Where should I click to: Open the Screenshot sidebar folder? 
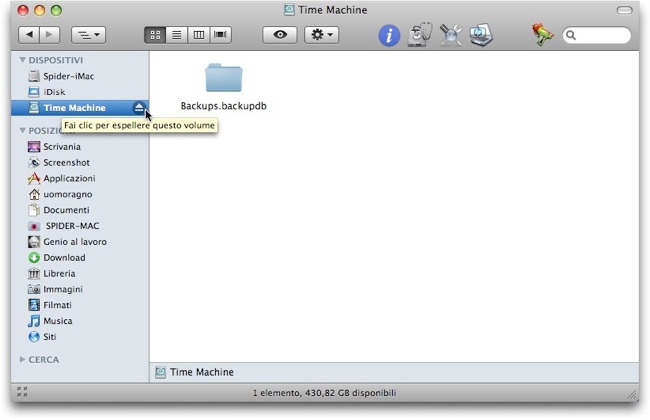tap(80, 163)
